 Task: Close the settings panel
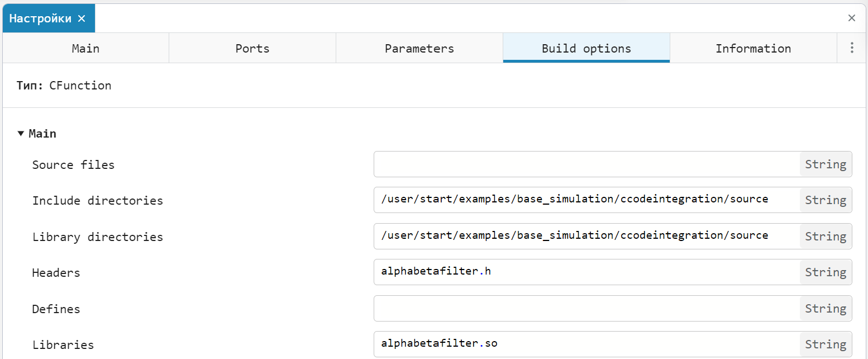(x=851, y=18)
